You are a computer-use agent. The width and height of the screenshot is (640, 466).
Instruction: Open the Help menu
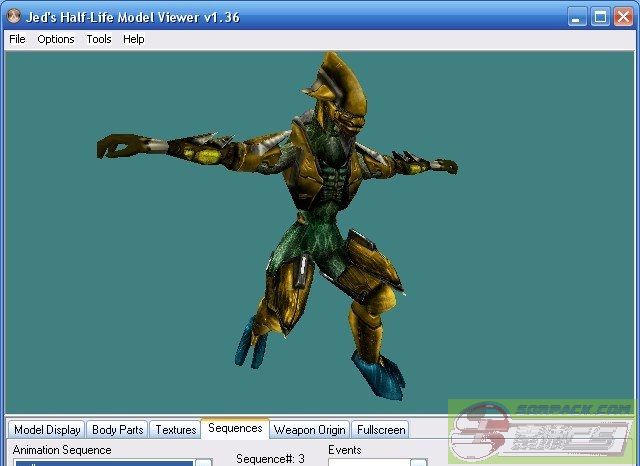[134, 39]
